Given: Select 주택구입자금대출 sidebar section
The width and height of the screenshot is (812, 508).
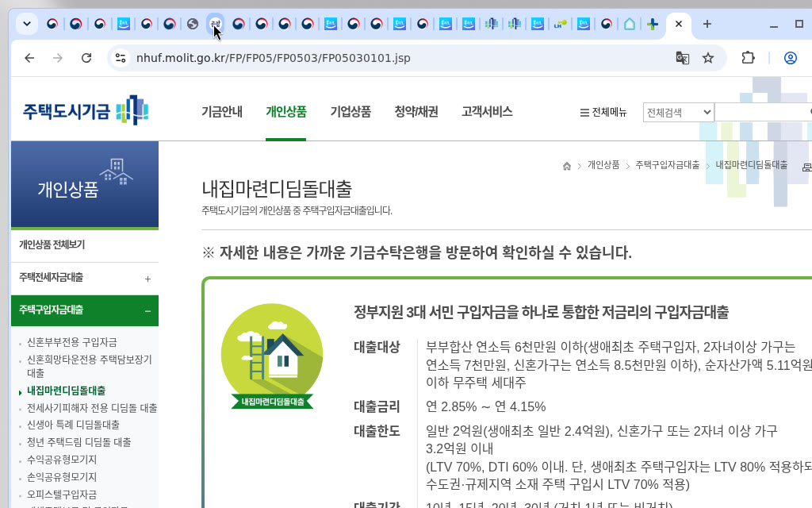Looking at the screenshot, I should tap(51, 310).
